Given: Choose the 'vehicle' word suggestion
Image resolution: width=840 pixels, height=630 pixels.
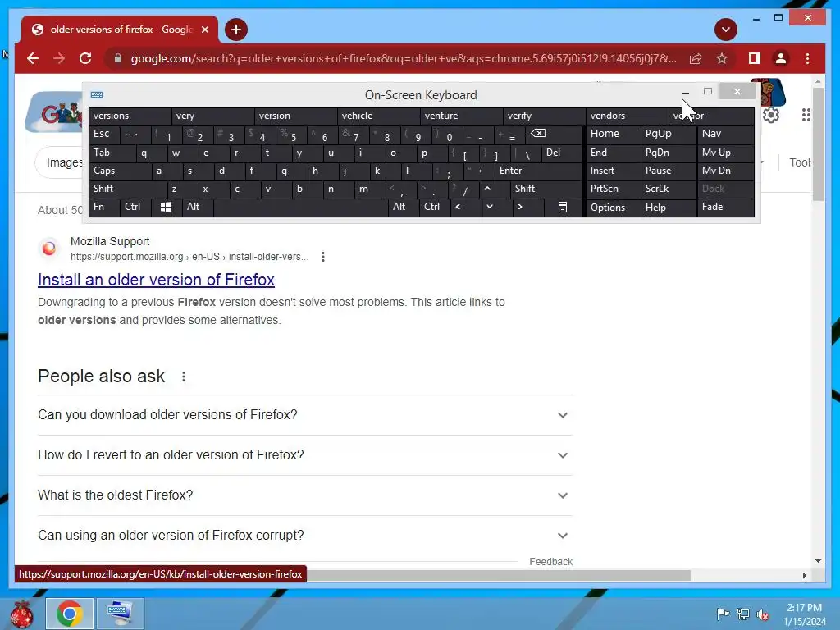Looking at the screenshot, I should pos(378,116).
